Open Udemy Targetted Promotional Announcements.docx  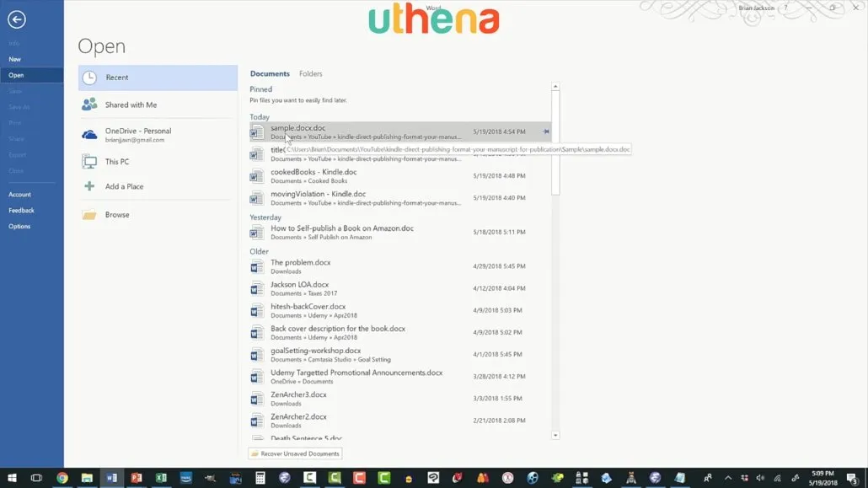point(399,377)
